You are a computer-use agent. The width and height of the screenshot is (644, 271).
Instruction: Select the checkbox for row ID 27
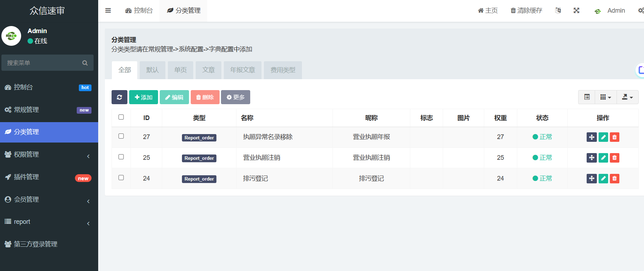point(121,136)
